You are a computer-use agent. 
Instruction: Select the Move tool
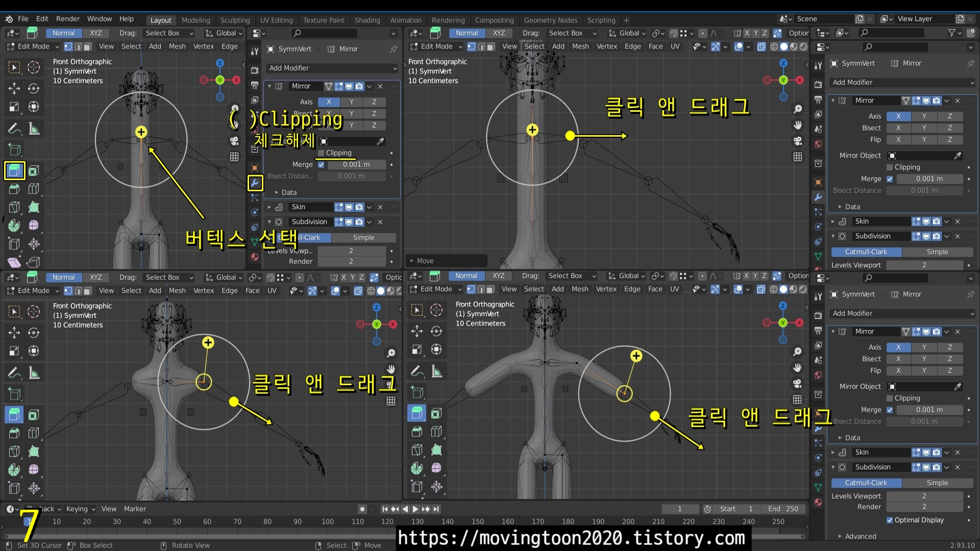point(14,88)
